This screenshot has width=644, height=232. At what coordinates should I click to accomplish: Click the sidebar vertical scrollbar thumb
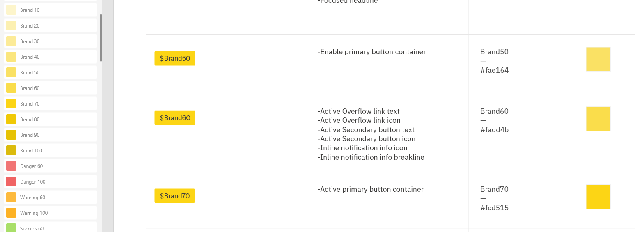pos(101,37)
